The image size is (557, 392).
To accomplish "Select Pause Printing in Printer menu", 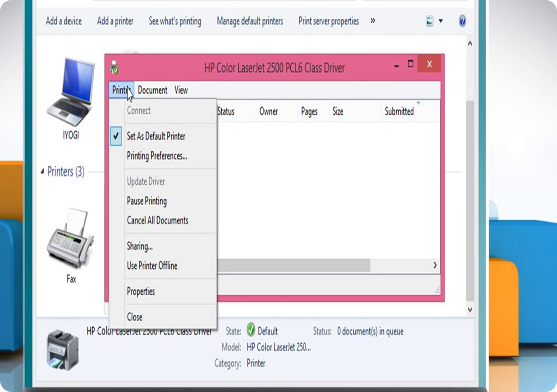I will tap(147, 201).
